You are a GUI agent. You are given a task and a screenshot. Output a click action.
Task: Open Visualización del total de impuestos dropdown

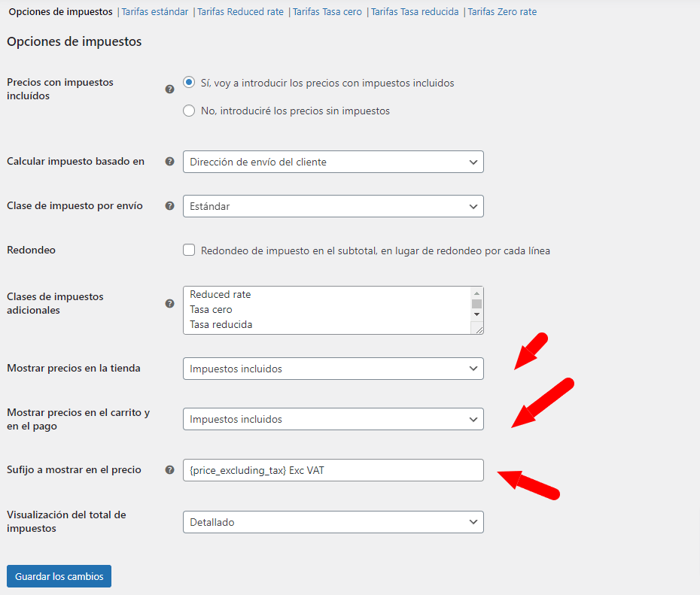333,522
